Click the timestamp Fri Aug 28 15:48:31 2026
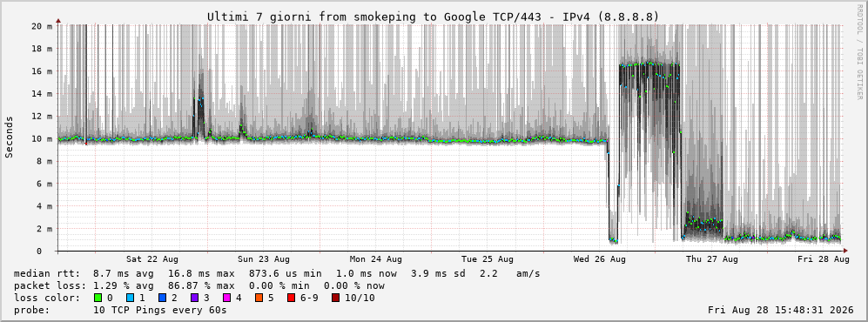The height and width of the screenshot is (322, 868). tap(781, 310)
